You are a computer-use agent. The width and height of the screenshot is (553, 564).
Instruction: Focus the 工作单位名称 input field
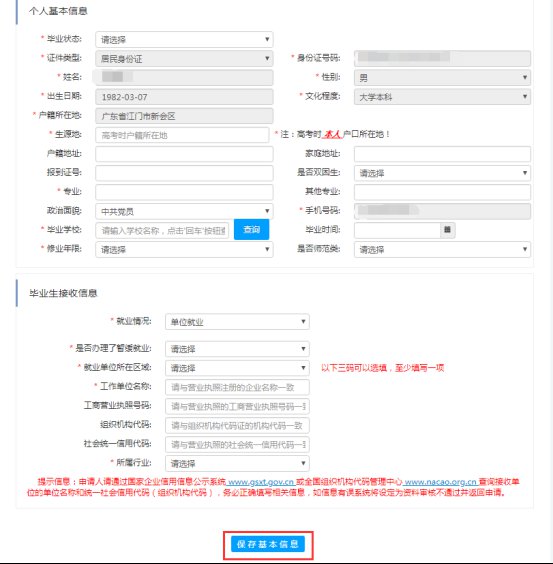237,387
